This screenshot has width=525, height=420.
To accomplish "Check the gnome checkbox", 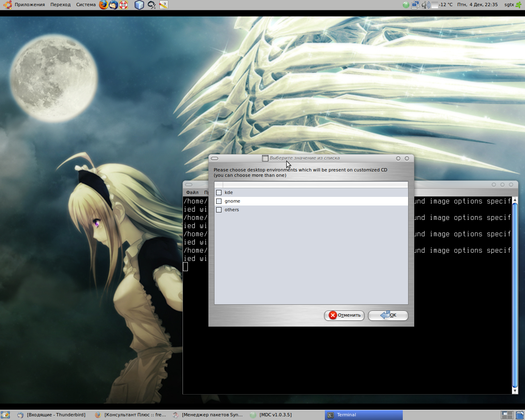I will 219,201.
